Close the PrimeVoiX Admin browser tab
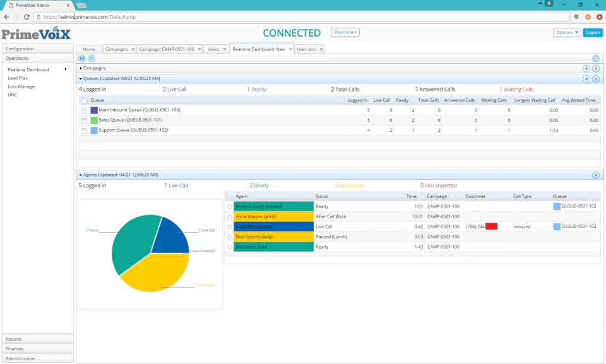 [x=68, y=6]
